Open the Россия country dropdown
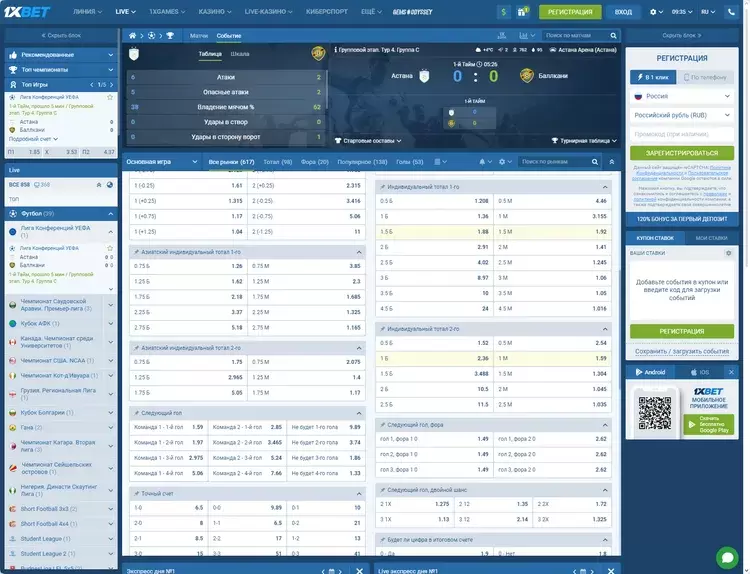 tap(682, 96)
